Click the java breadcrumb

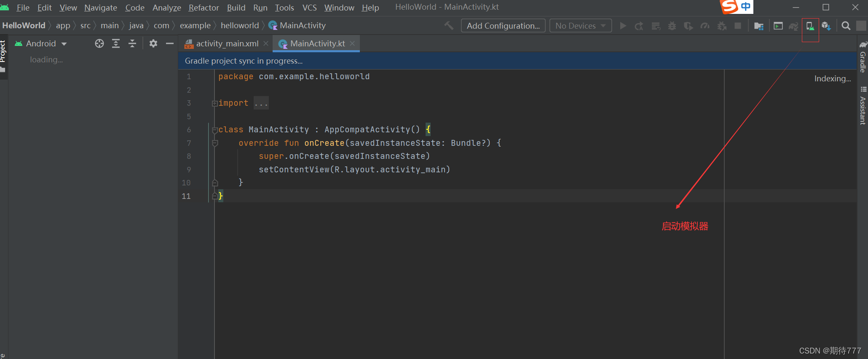point(136,25)
